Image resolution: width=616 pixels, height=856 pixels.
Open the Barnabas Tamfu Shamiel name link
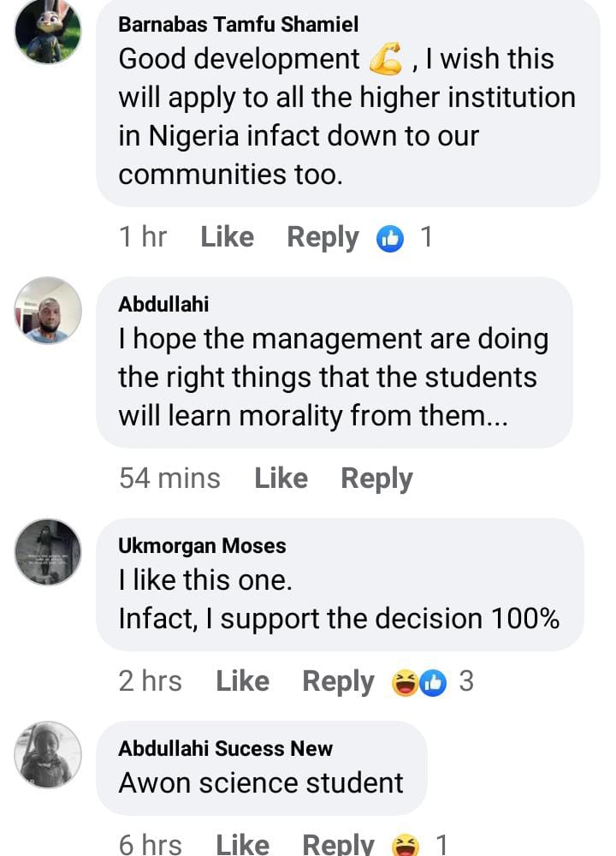[x=238, y=24]
